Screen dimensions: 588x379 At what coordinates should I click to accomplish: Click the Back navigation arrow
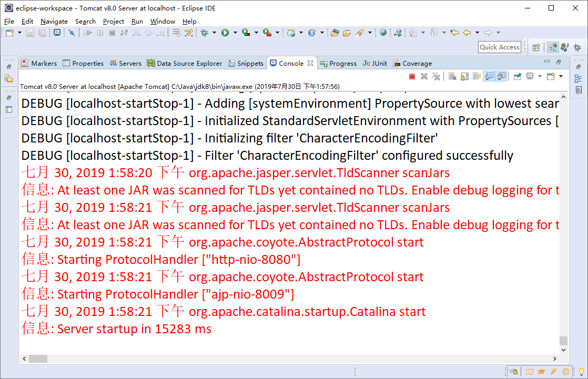pyautogui.click(x=467, y=33)
